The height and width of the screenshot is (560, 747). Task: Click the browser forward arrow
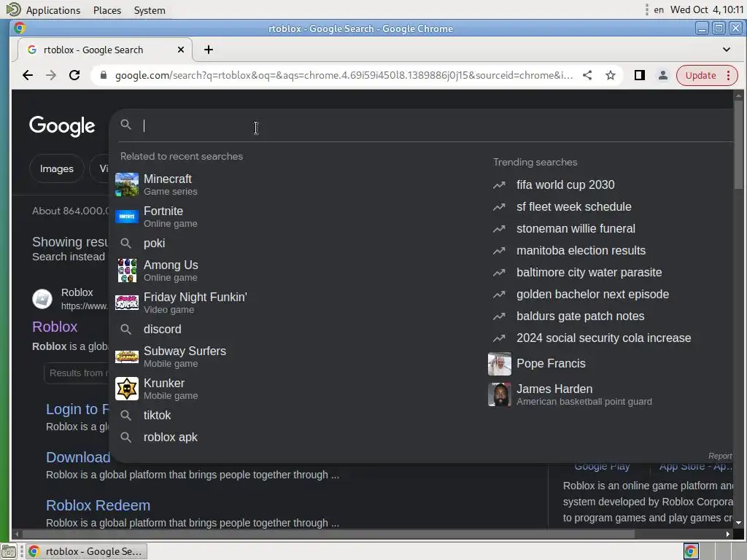pos(51,75)
